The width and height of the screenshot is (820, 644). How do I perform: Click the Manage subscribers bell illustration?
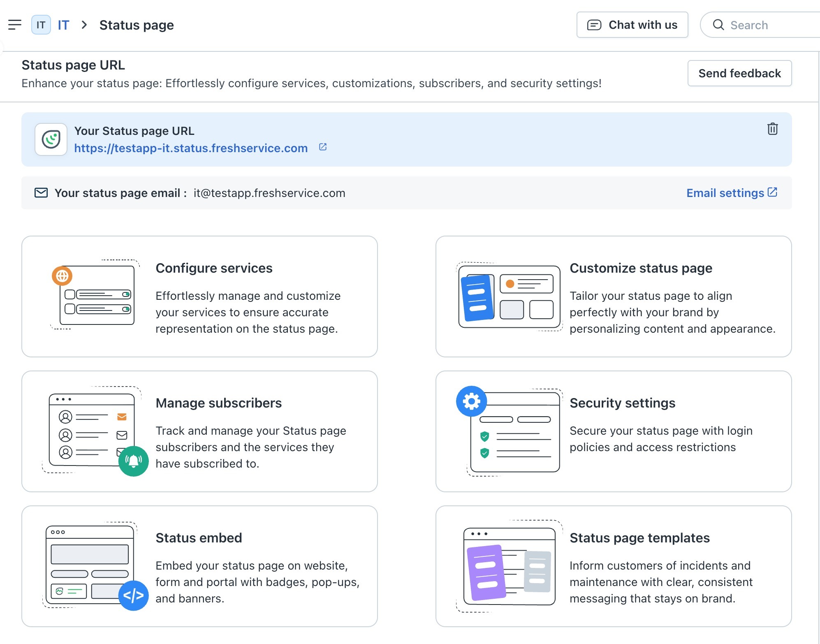click(x=133, y=461)
